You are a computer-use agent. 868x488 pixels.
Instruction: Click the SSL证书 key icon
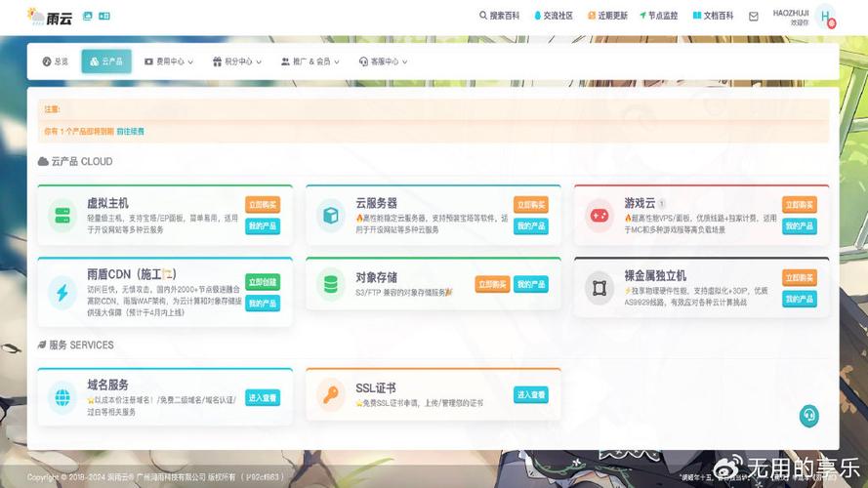[330, 395]
